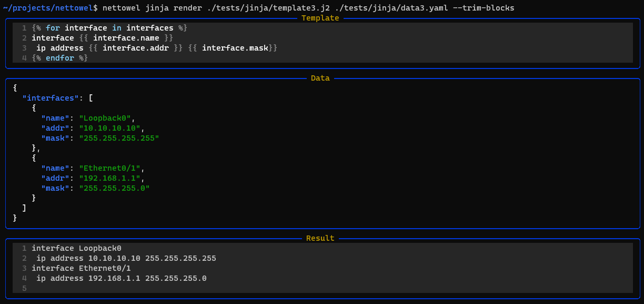Click result line interface Ethernet0/1
The width and height of the screenshot is (644, 304).
pos(81,268)
